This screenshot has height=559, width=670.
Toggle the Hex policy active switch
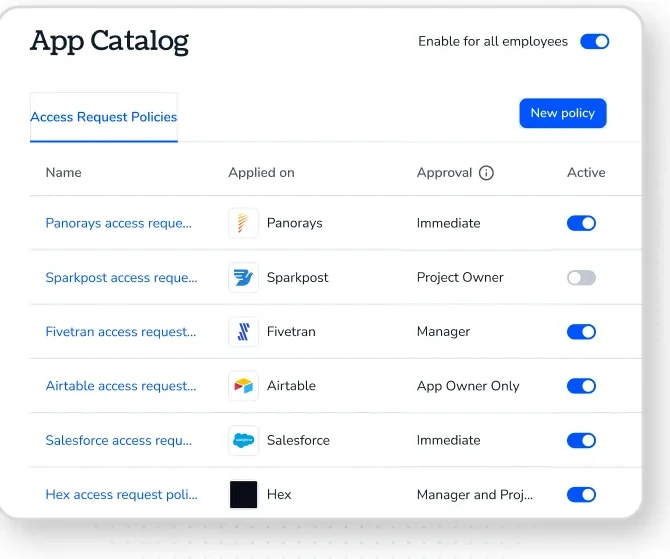tap(581, 494)
